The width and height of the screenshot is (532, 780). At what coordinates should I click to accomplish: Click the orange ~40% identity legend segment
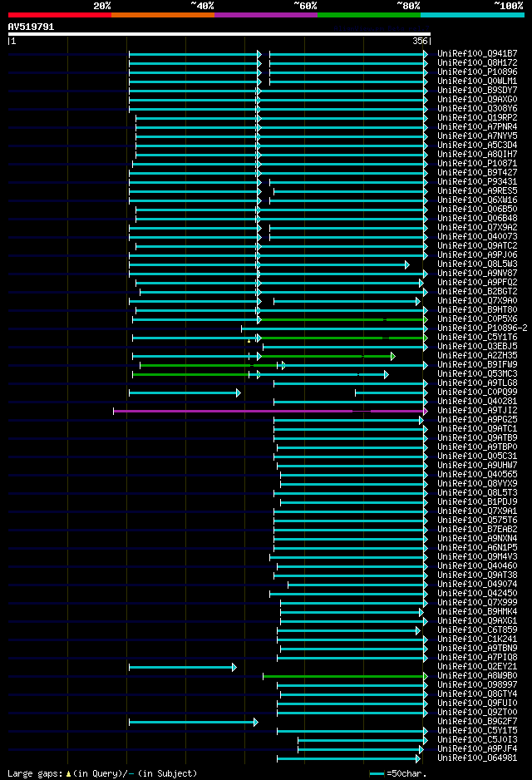coord(163,15)
